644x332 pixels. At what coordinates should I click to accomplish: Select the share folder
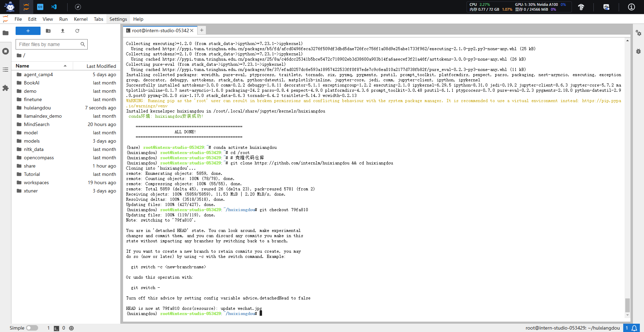pos(66,166)
